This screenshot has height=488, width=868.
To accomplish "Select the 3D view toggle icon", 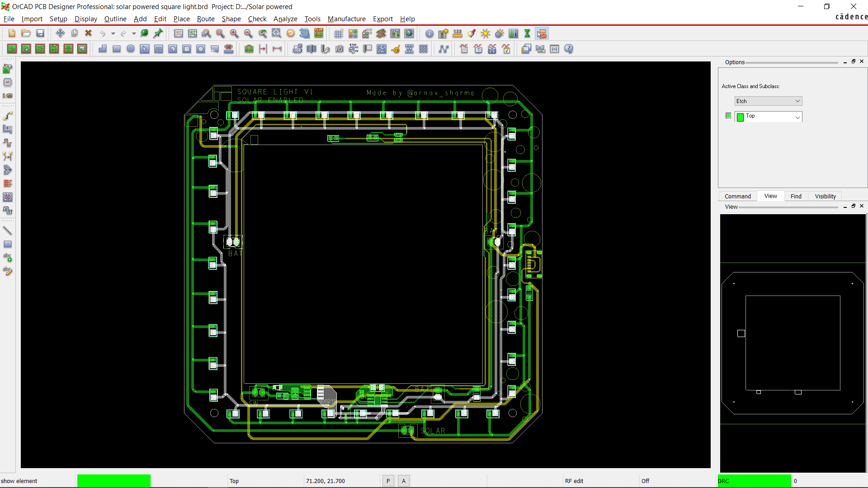I will coord(305,33).
